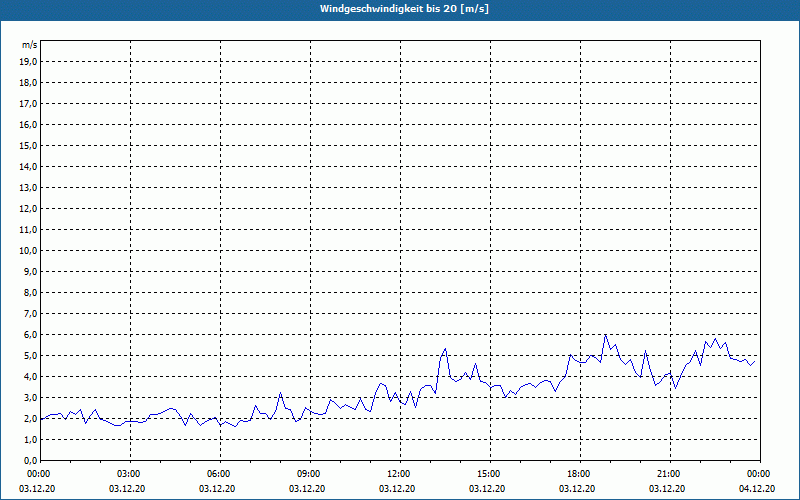Pick the '8,0' y-axis value

click(x=31, y=292)
